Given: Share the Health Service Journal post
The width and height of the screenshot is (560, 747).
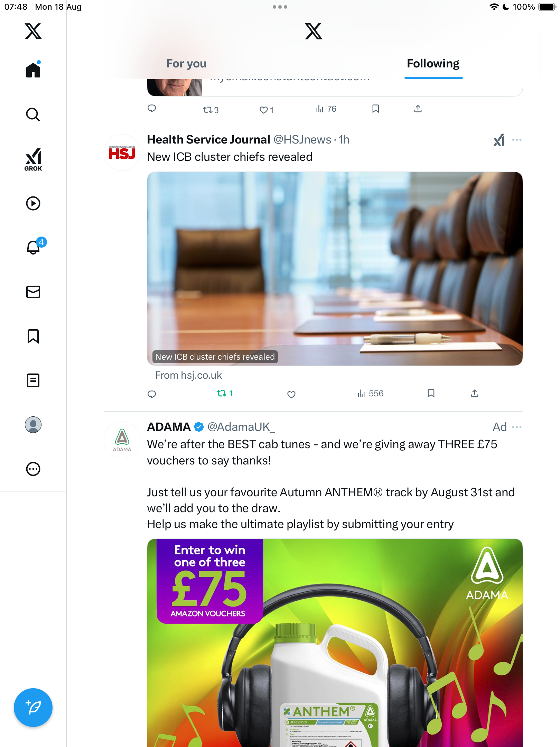Looking at the screenshot, I should coord(474,394).
